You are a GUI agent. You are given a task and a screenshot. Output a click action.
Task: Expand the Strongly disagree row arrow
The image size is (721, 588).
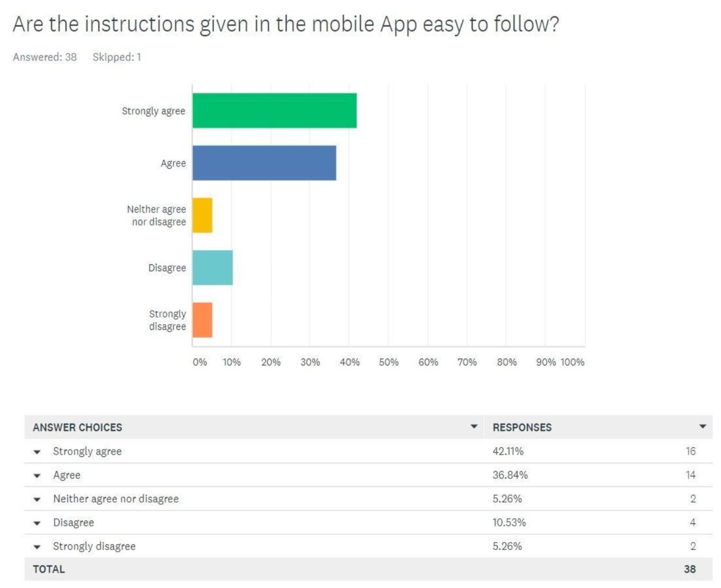[37, 547]
